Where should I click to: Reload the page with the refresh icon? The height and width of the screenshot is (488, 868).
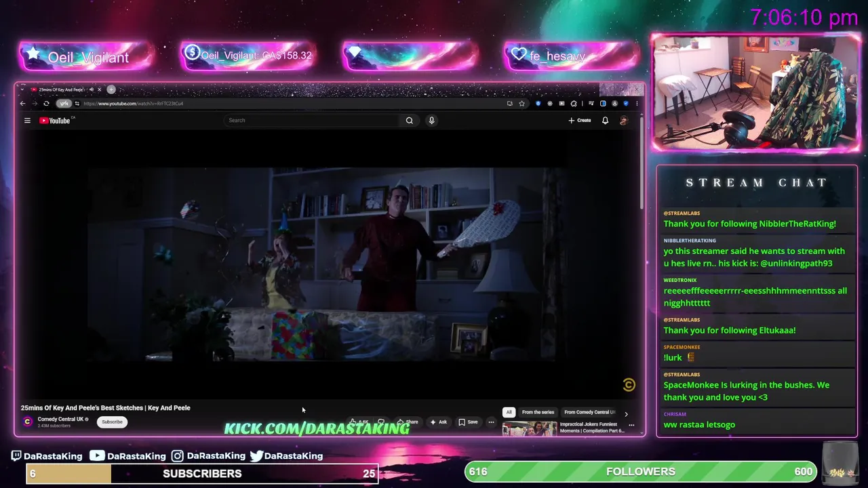point(46,104)
